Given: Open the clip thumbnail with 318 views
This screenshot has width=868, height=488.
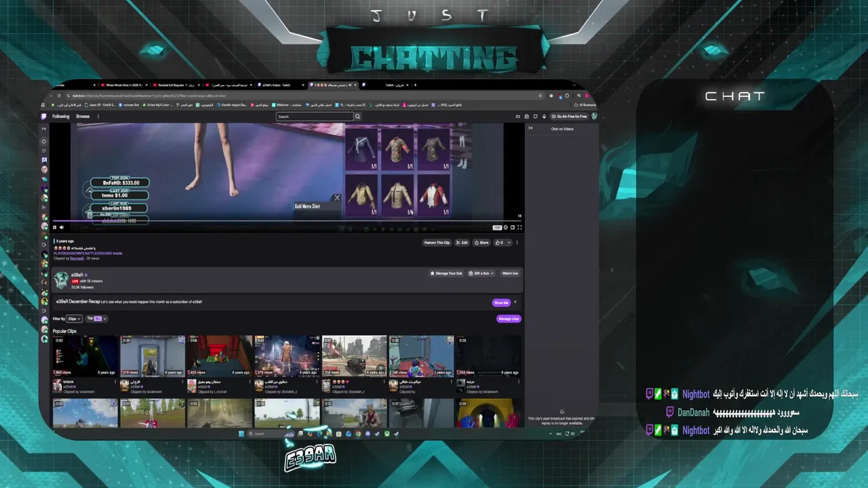Looking at the screenshot, I should tap(354, 356).
